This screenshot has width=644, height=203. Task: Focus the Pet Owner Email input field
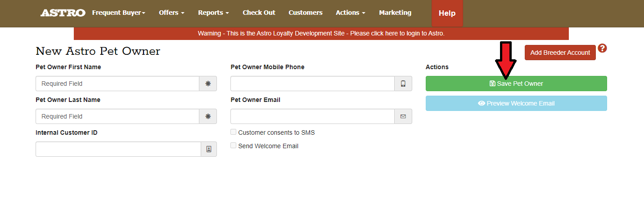312,116
